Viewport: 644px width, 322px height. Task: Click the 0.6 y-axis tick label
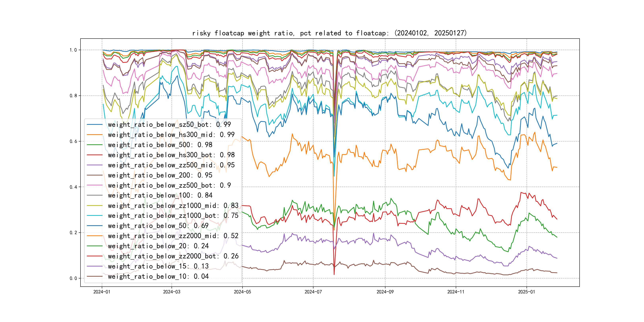click(x=73, y=142)
